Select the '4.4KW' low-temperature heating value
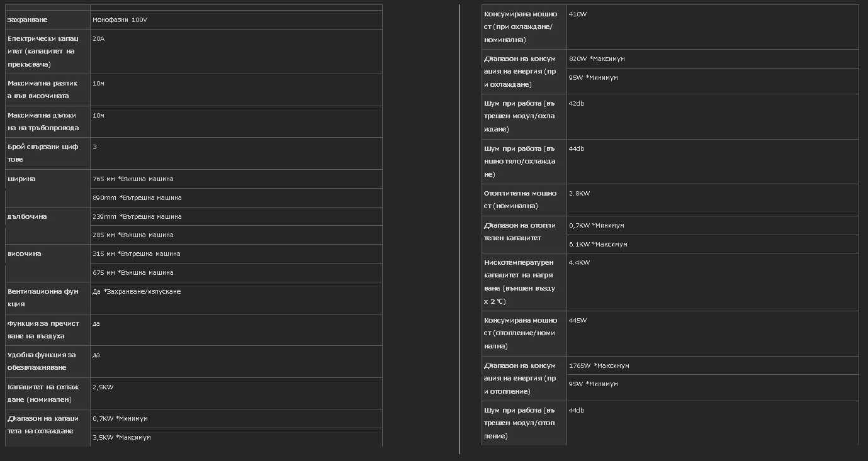The image size is (868, 461). pos(579,262)
